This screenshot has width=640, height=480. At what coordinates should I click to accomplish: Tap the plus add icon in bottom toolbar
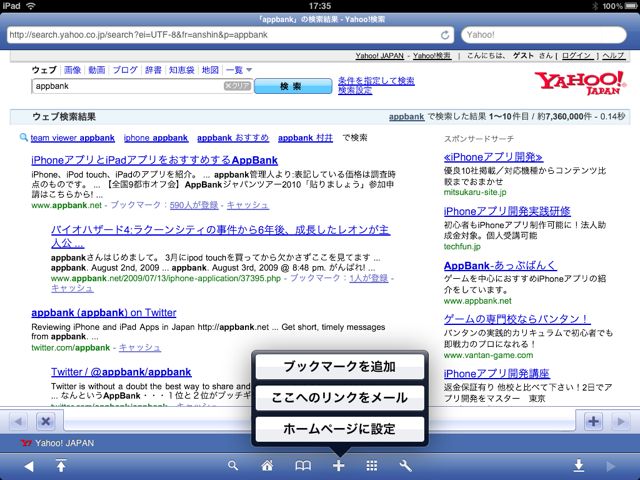[338, 466]
